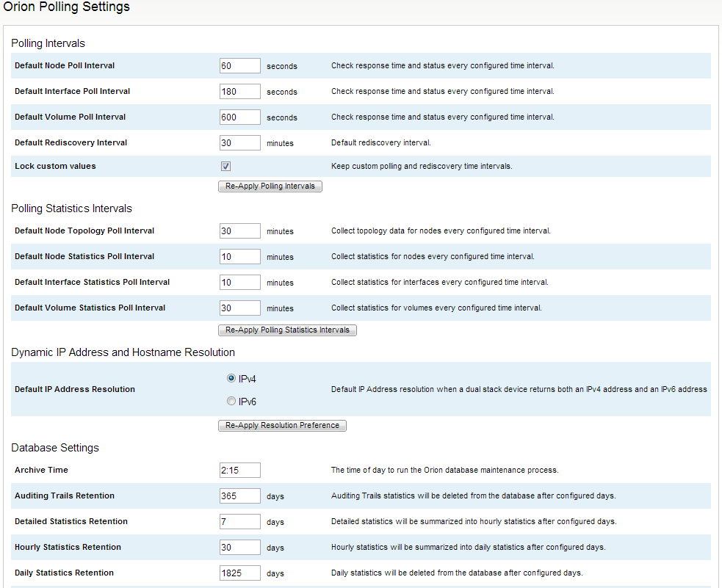
Task: Select the IPv4 radio button
Action: click(231, 378)
